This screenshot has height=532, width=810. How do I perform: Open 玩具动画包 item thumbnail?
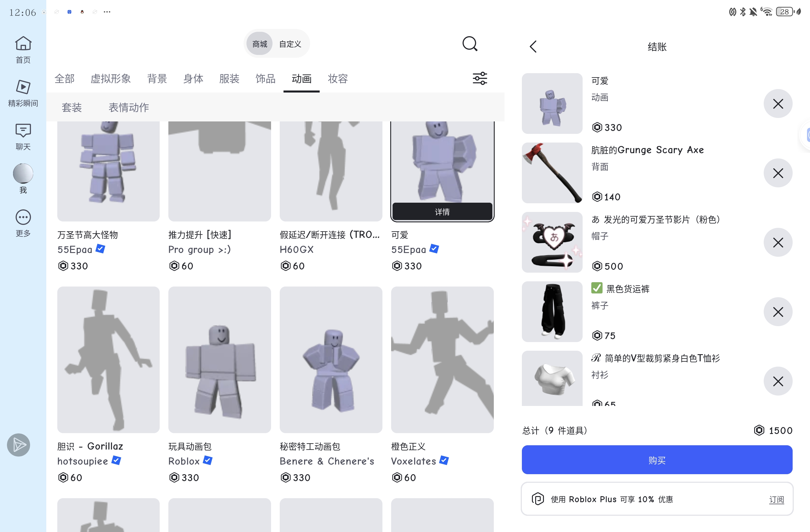pos(220,360)
